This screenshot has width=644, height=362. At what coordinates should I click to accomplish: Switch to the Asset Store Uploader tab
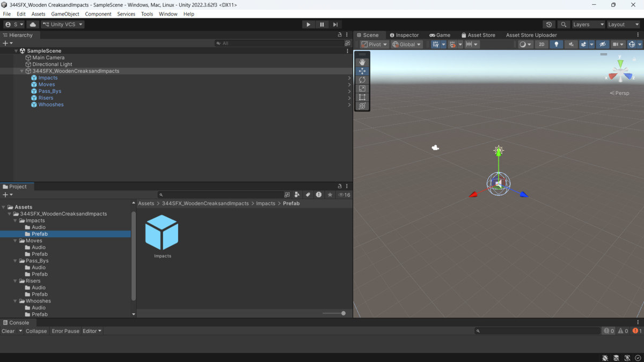(x=531, y=35)
